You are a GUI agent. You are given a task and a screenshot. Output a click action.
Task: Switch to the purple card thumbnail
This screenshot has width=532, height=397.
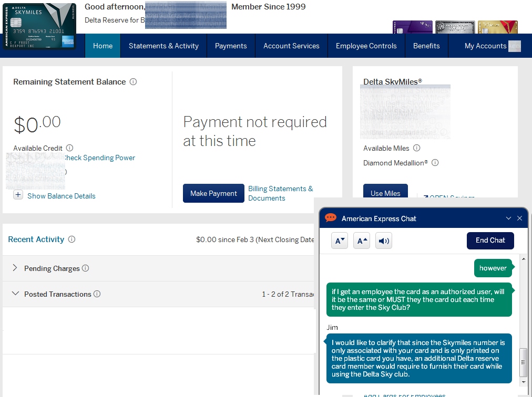click(412, 27)
